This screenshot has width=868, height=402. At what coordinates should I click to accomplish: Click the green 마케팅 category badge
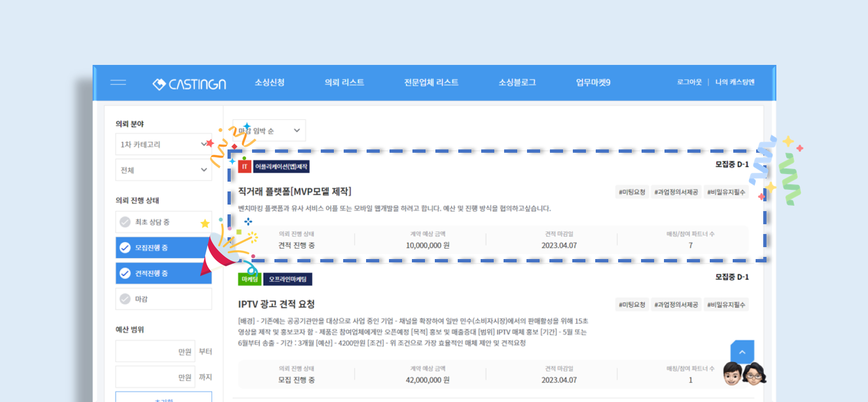250,279
